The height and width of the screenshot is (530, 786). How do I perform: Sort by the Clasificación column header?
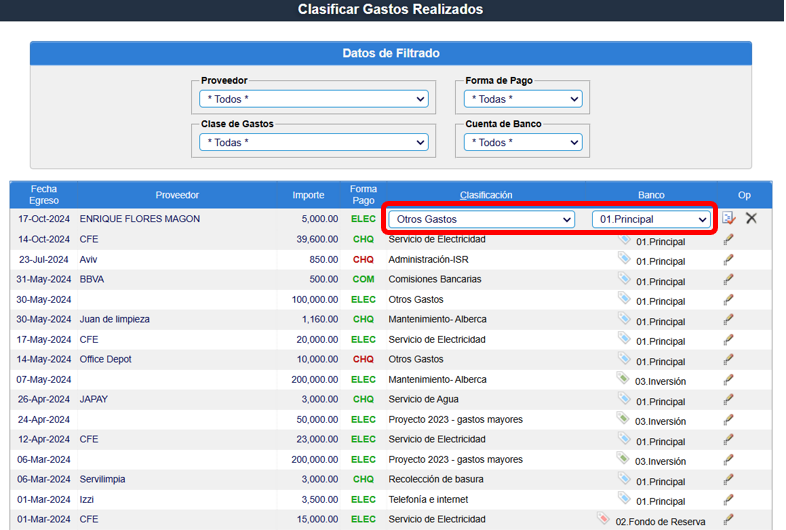[x=486, y=195]
